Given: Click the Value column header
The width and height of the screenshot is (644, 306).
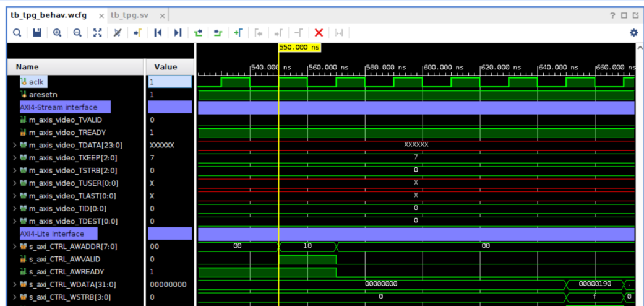Looking at the screenshot, I should pos(170,67).
